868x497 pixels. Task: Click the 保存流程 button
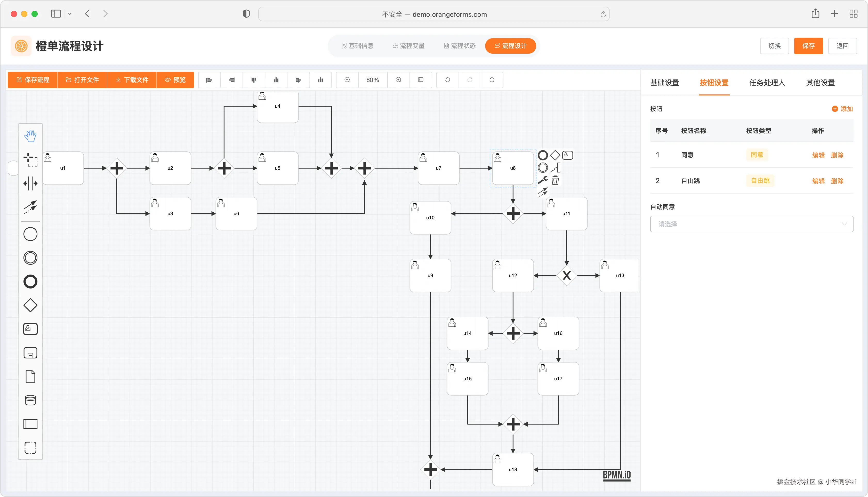pyautogui.click(x=33, y=80)
